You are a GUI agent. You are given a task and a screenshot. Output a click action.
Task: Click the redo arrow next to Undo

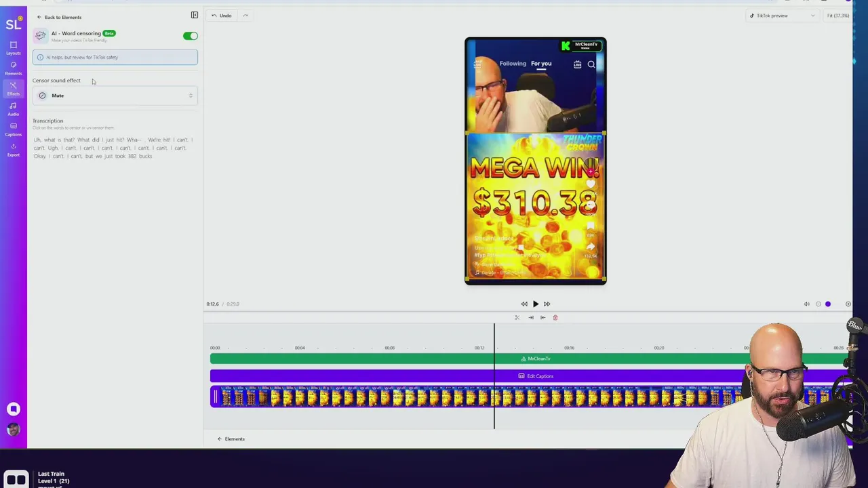click(x=245, y=16)
